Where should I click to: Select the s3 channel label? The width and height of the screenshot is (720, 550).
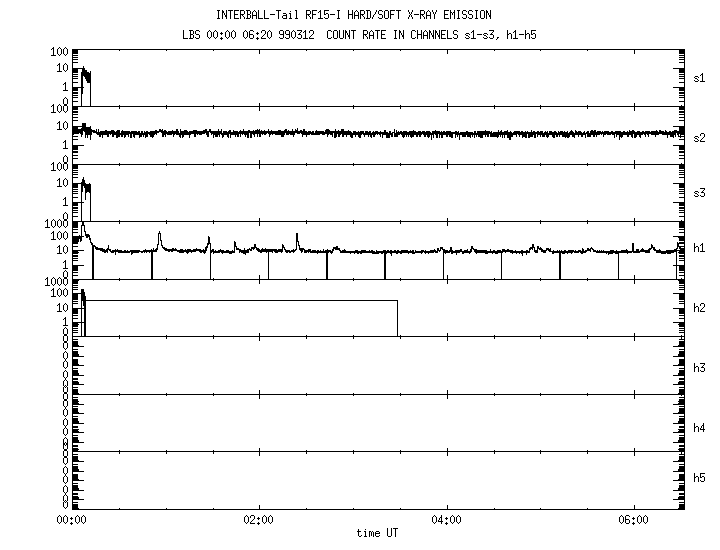point(700,192)
